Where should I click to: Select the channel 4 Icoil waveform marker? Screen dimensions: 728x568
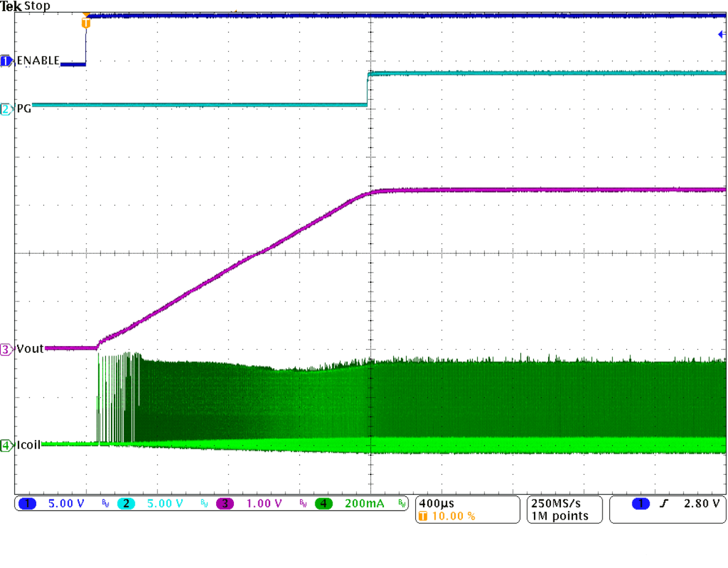pos(6,445)
